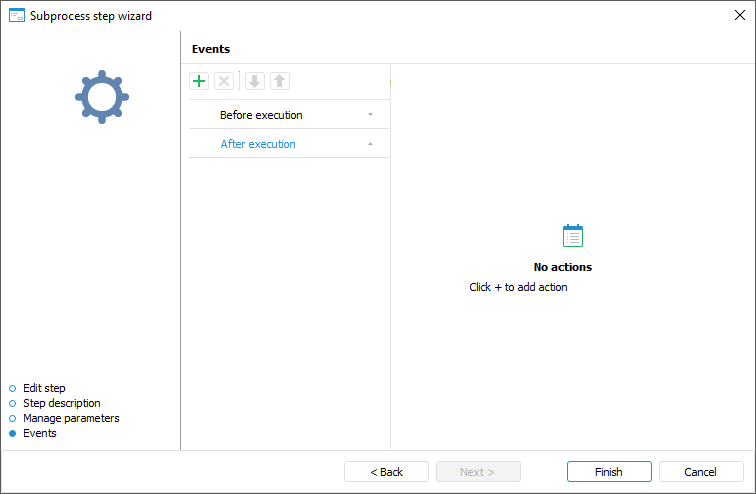This screenshot has height=494, width=756.
Task: Click the gear step icon
Action: point(102,97)
